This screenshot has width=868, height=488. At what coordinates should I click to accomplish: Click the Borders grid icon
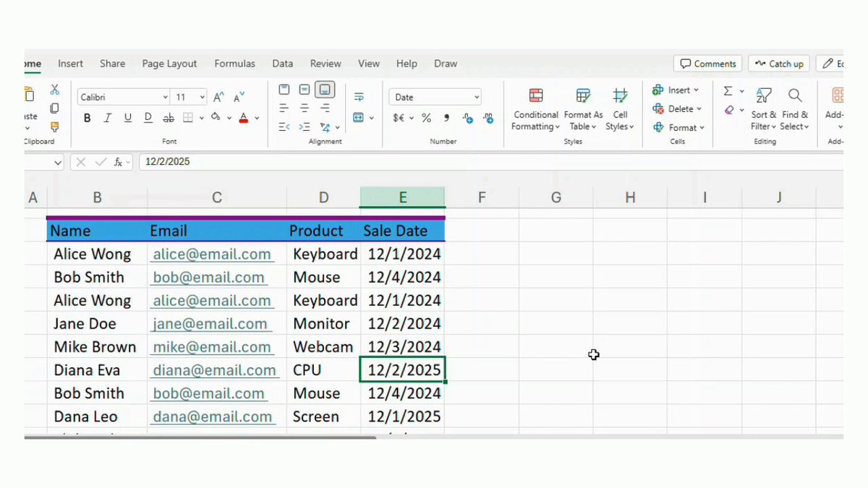point(187,118)
